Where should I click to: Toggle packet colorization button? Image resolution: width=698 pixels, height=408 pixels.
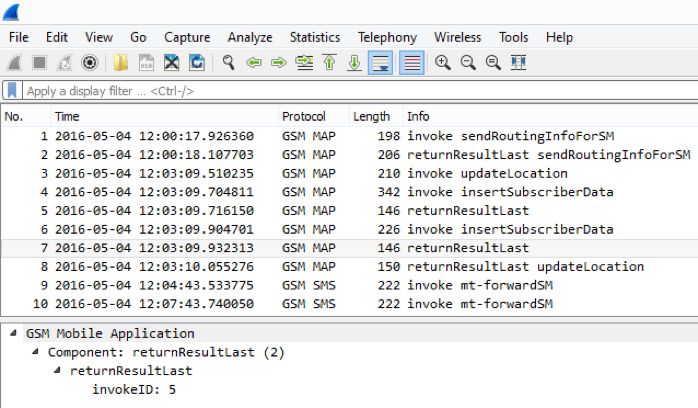(410, 63)
